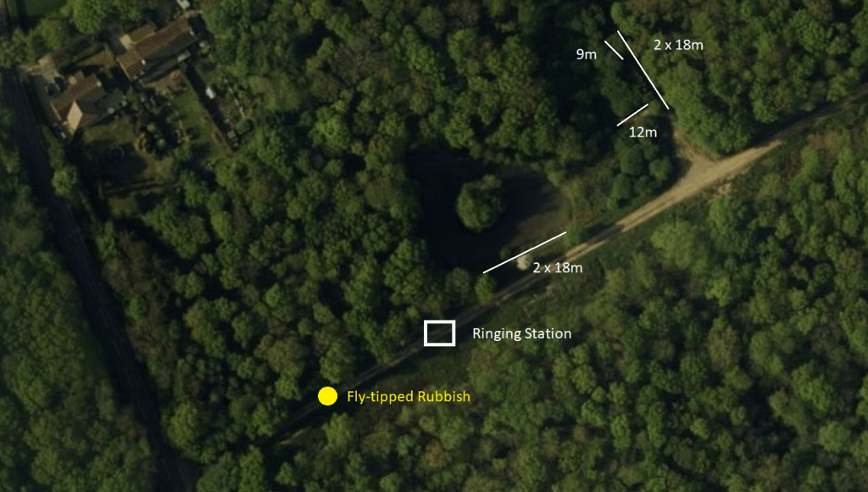Click the upper-right '2 x 18m' label
Viewport: 868px width, 492px height.
tap(678, 46)
